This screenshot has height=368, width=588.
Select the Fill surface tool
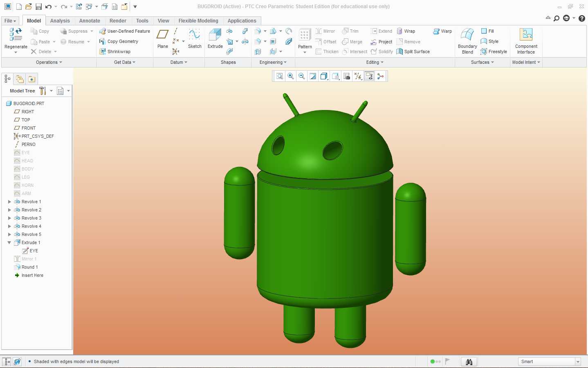pyautogui.click(x=487, y=31)
